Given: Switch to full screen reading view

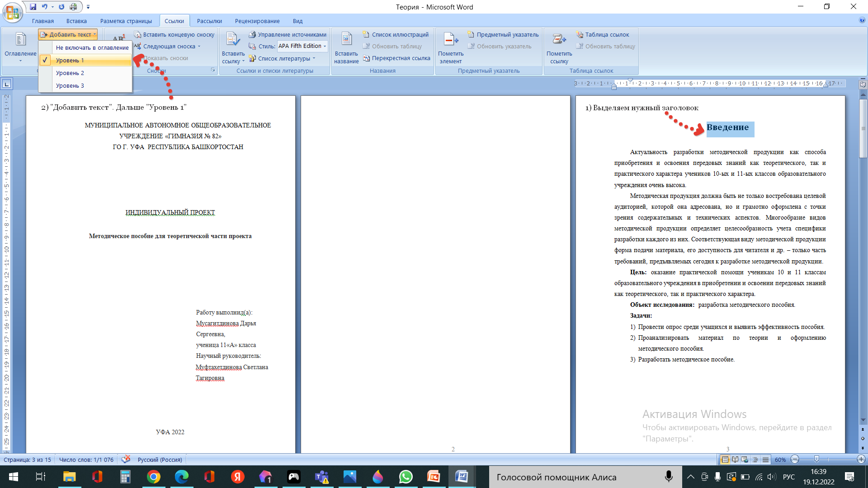Looking at the screenshot, I should 735,460.
